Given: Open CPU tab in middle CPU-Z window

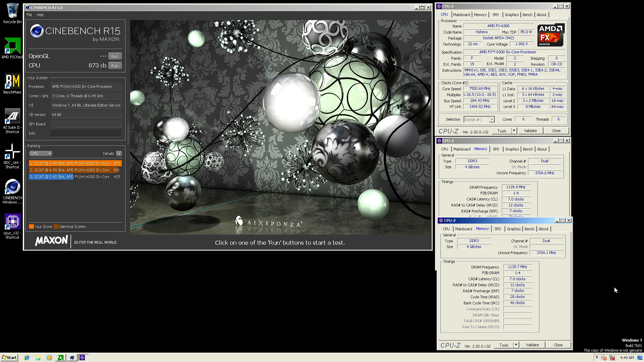Looking at the screenshot, I should [444, 149].
